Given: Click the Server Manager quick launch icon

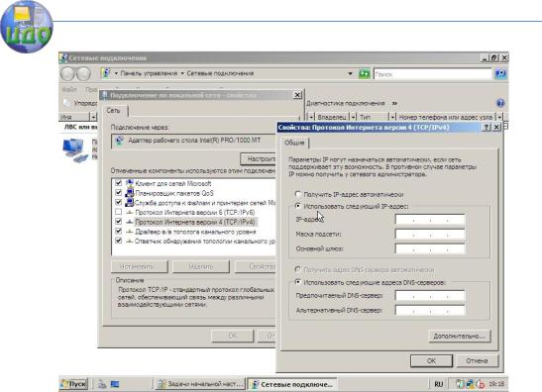Looking at the screenshot, I should (102, 384).
